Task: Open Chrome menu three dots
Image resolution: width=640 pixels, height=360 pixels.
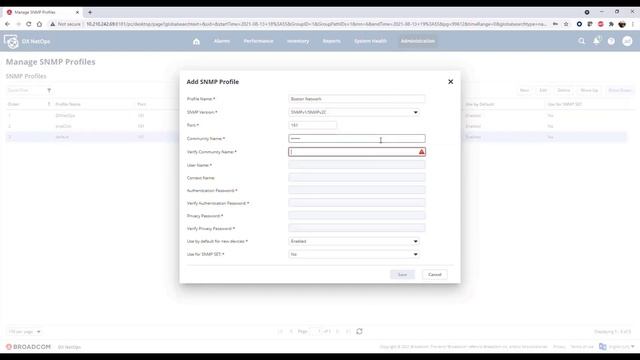Action: [x=633, y=24]
